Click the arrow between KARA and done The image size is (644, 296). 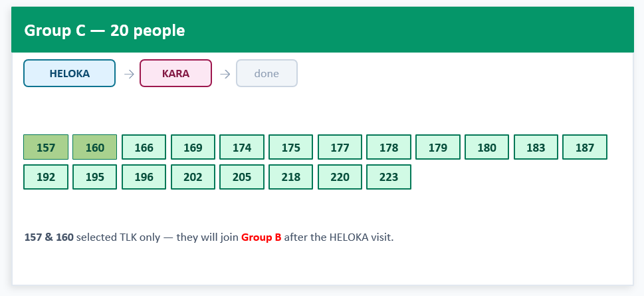click(225, 74)
